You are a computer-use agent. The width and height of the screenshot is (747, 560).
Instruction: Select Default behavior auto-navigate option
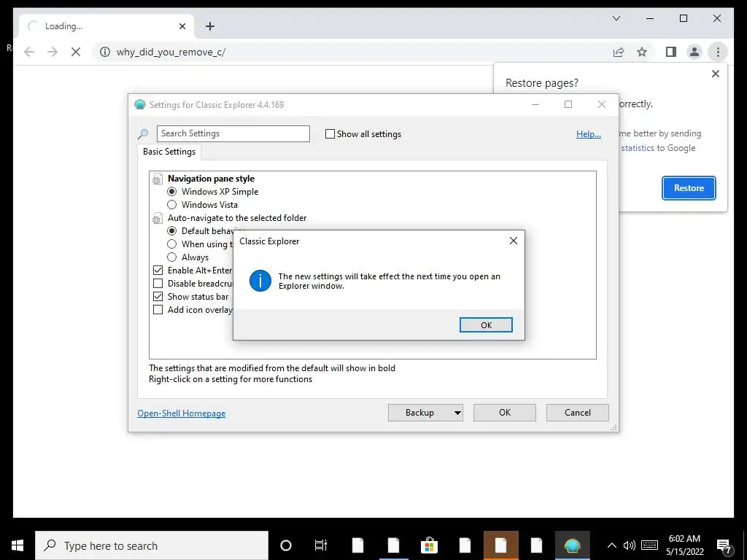[172, 231]
